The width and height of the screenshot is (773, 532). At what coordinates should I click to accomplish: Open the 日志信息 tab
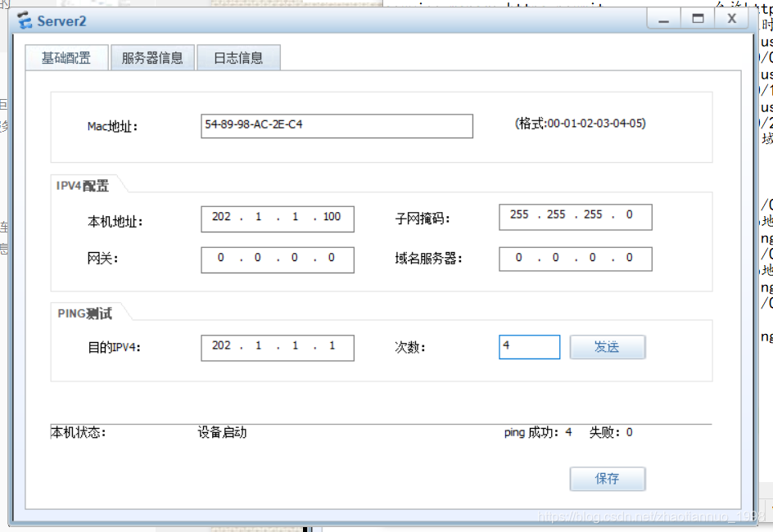click(238, 57)
